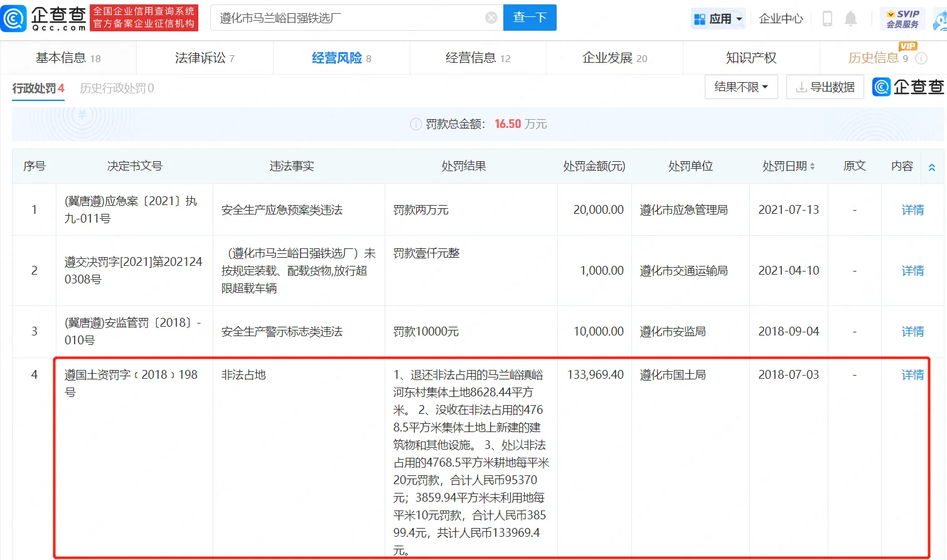The height and width of the screenshot is (560, 947).
Task: Switch to the 基本信息 tab
Action: coord(68,58)
